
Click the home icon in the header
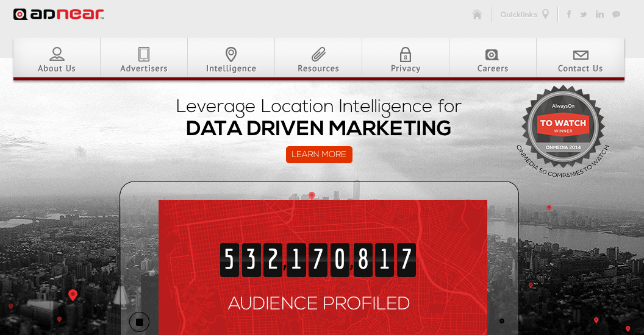click(x=477, y=15)
